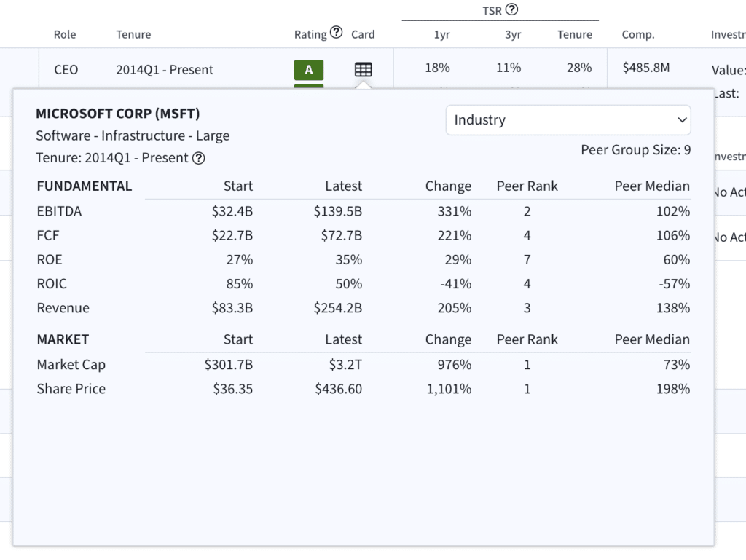Click FCF latest value $72.7B

[342, 235]
